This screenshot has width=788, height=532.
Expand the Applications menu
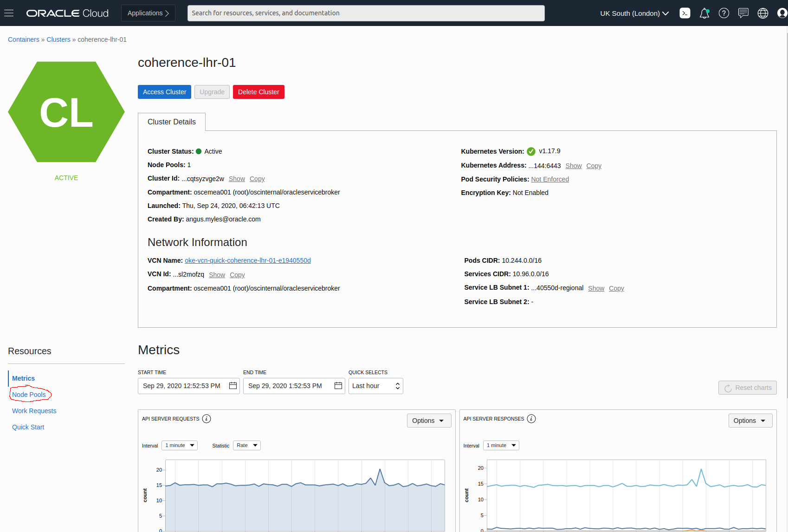tap(148, 13)
